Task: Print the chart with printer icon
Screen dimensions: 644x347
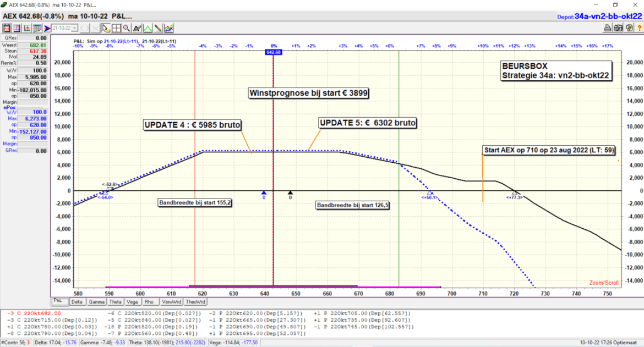Action: point(608,28)
